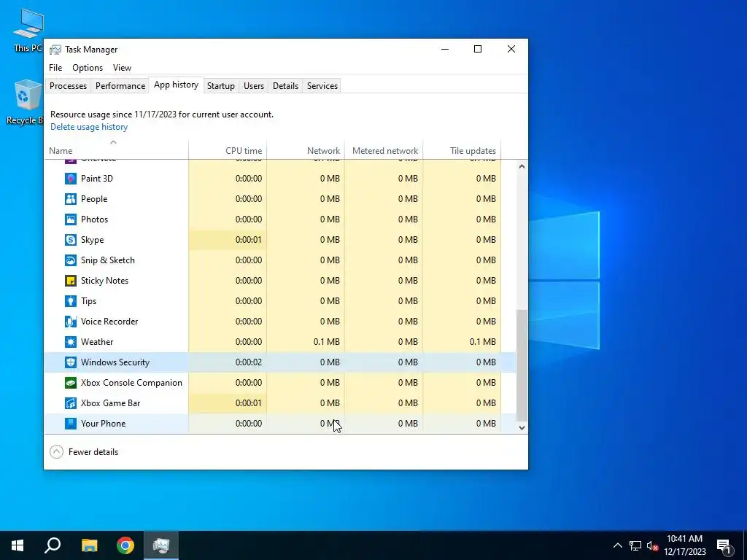Sort by Tile updates column

click(x=462, y=150)
